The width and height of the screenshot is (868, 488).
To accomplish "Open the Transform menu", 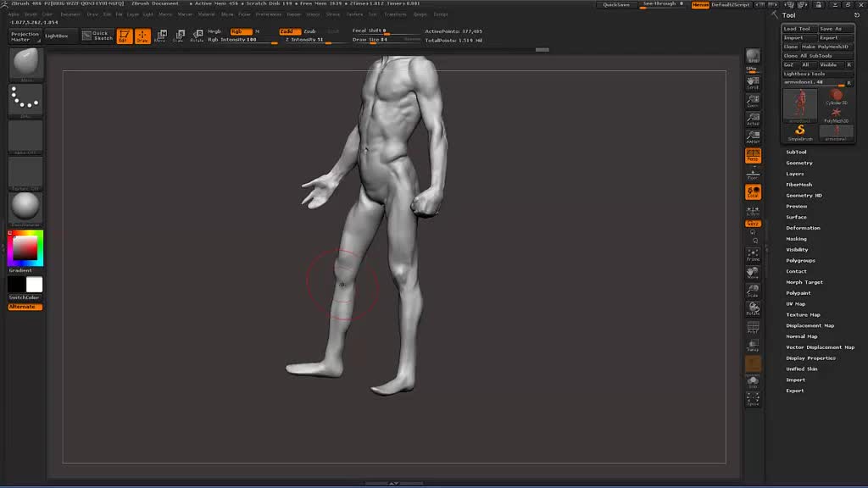I will coord(395,14).
